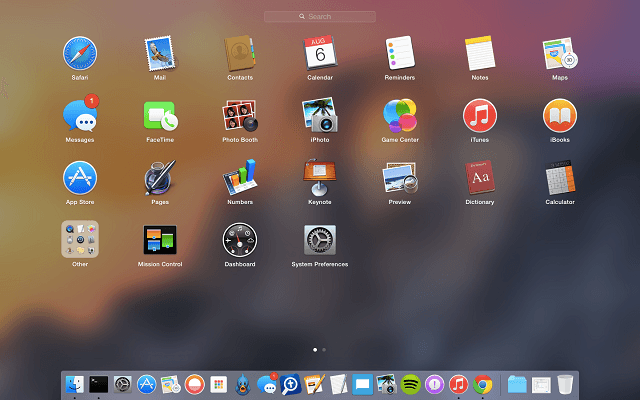Screen dimensions: 640x400
Task: Click Finder in the Dock
Action: tap(75, 384)
